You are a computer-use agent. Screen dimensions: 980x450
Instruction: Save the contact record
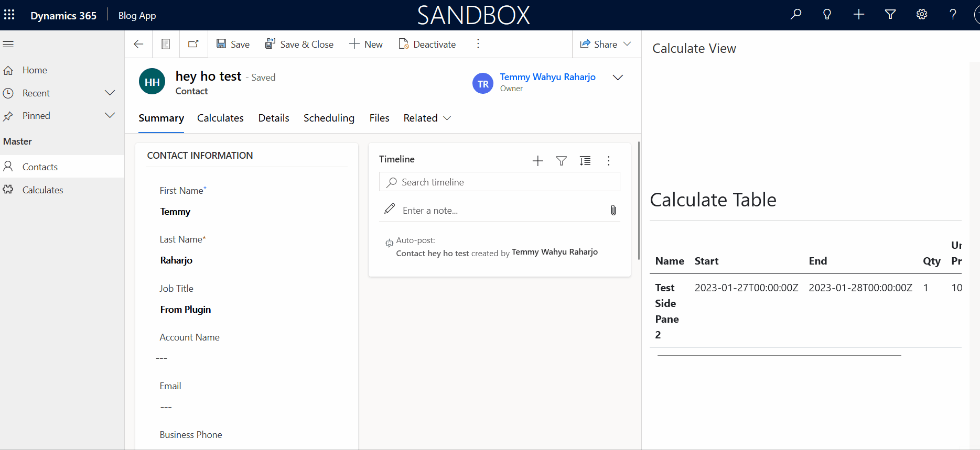pos(233,44)
